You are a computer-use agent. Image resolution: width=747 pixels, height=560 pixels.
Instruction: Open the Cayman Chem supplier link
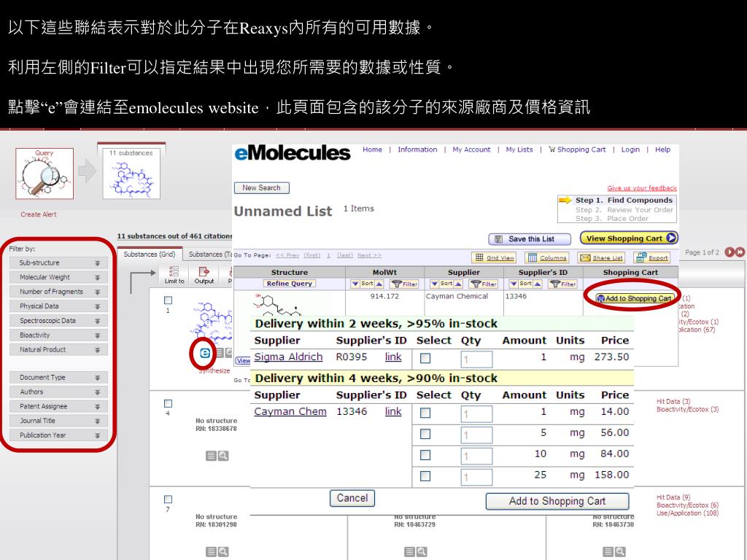pos(290,411)
